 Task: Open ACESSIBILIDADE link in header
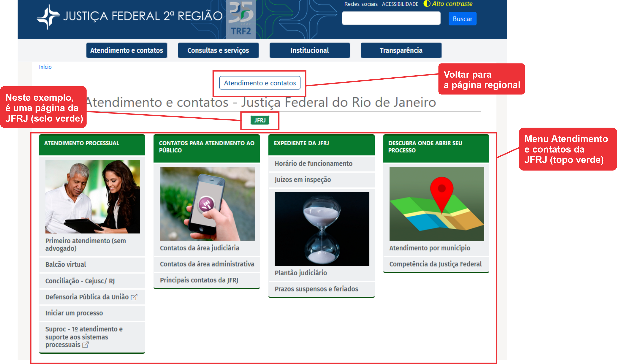click(x=400, y=4)
